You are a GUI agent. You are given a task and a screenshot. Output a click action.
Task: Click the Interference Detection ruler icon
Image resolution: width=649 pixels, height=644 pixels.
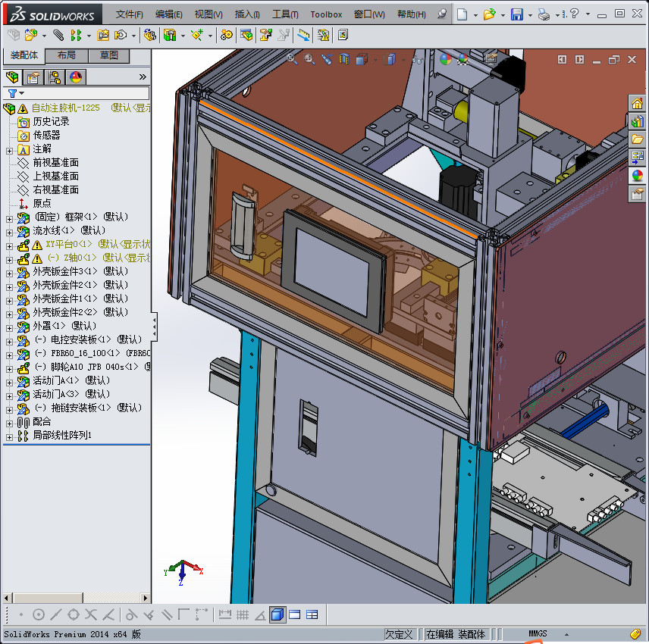(x=303, y=35)
